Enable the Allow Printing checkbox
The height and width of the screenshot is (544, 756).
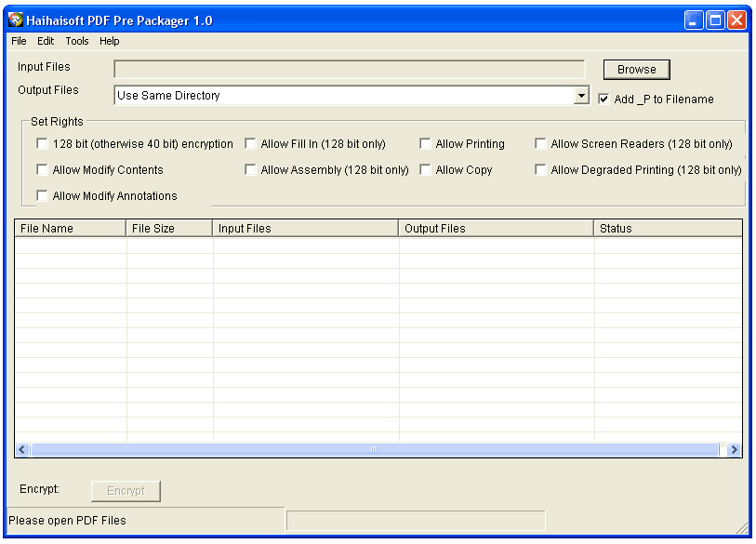tap(425, 144)
